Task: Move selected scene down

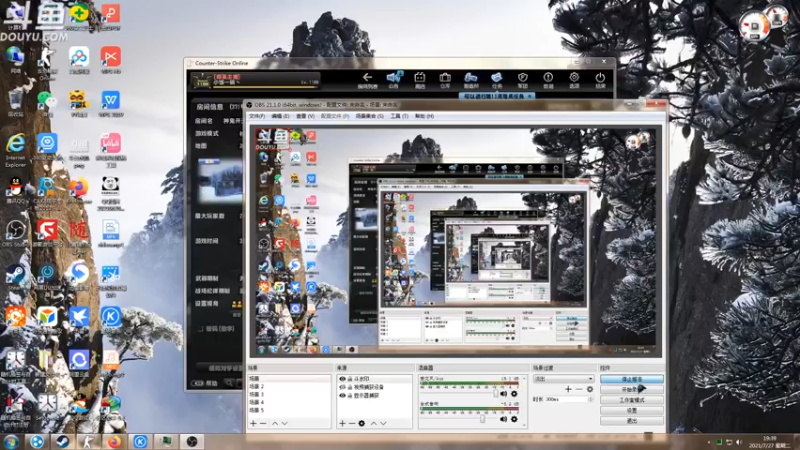Action: coord(285,423)
